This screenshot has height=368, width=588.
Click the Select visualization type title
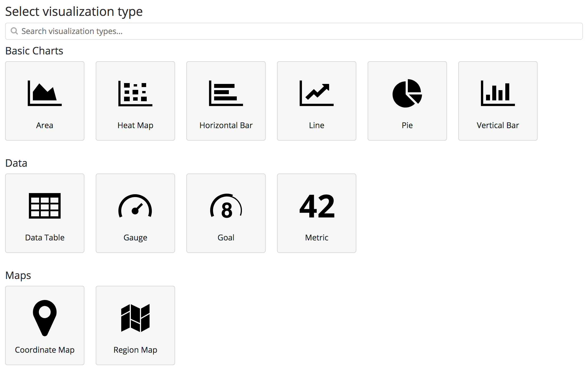pyautogui.click(x=74, y=12)
